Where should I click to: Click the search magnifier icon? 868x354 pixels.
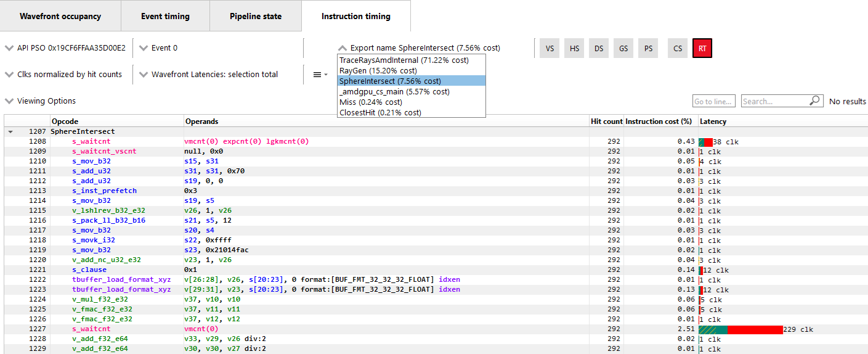click(816, 101)
